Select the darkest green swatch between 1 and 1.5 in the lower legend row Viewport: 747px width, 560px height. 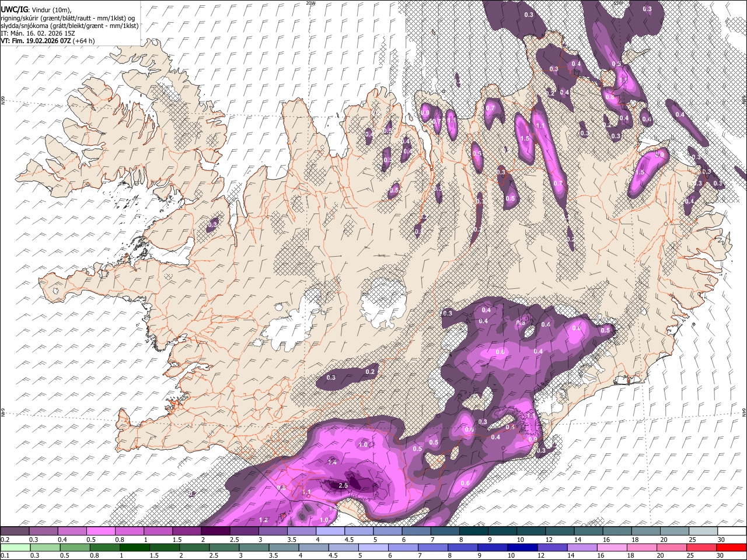click(133, 548)
